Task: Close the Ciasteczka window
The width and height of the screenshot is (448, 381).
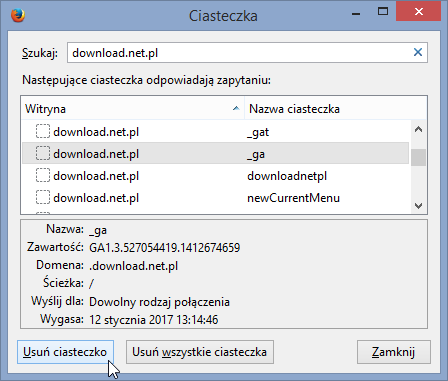Action: click(x=419, y=12)
